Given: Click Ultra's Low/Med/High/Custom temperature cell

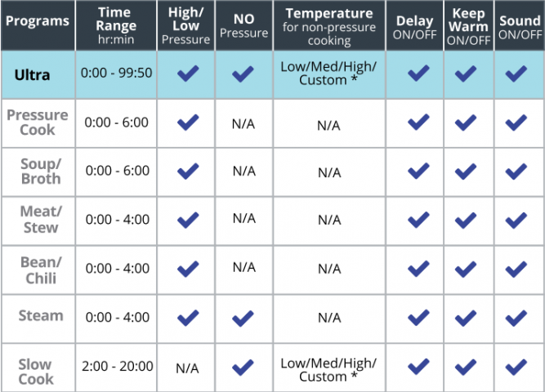Looking at the screenshot, I should [x=328, y=73].
